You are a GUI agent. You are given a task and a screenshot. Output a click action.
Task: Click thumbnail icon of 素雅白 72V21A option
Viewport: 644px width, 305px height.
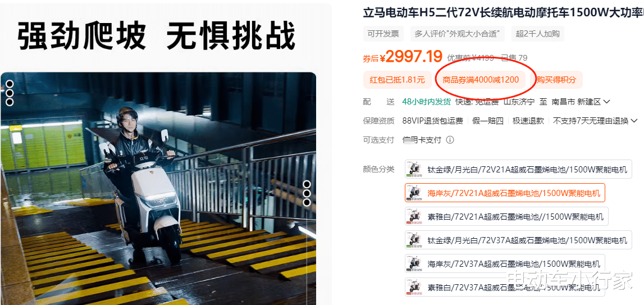point(415,217)
